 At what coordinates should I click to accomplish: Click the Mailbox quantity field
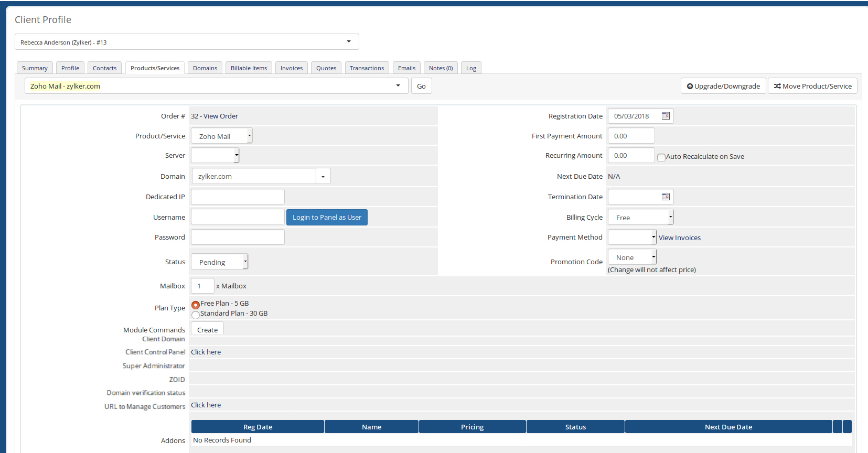click(x=202, y=286)
